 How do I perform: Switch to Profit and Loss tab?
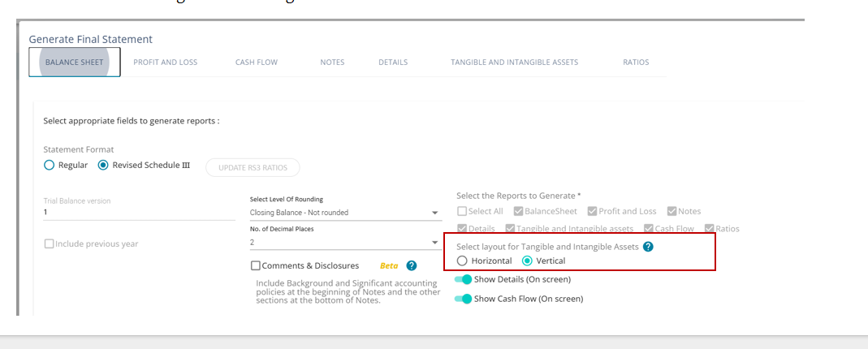[x=166, y=62]
